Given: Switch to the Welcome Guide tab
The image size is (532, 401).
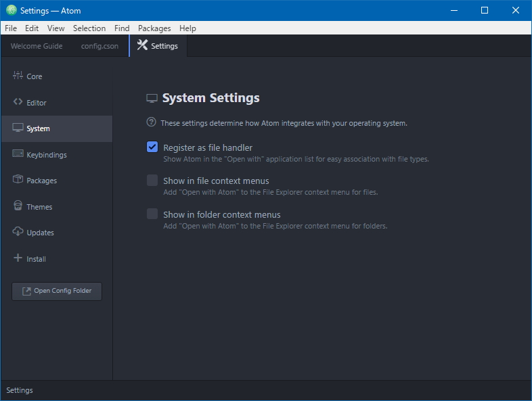Looking at the screenshot, I should pyautogui.click(x=37, y=46).
